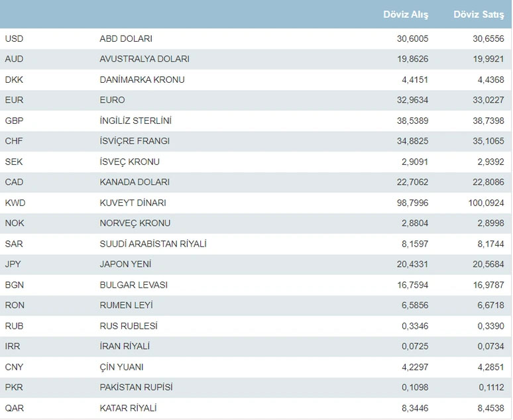
Task: Click the EURO currency name
Action: click(x=112, y=100)
